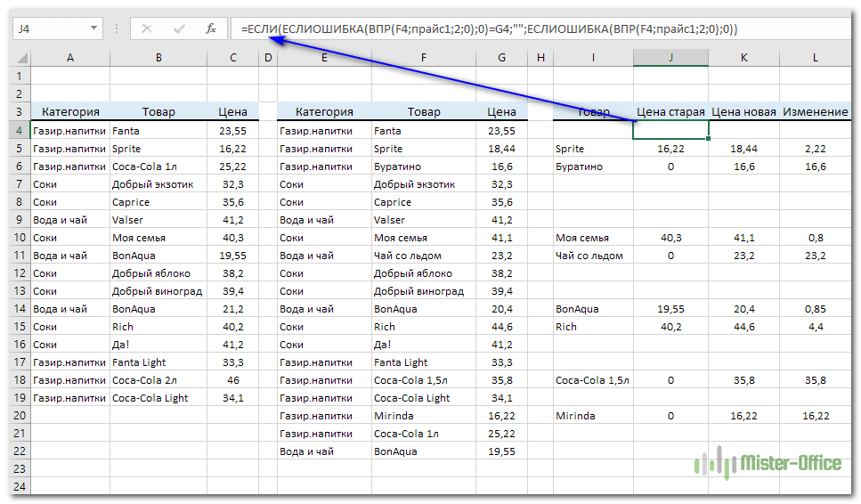This screenshot has height=504, width=861.
Task: Click new price 20,4 in column K
Action: click(743, 309)
